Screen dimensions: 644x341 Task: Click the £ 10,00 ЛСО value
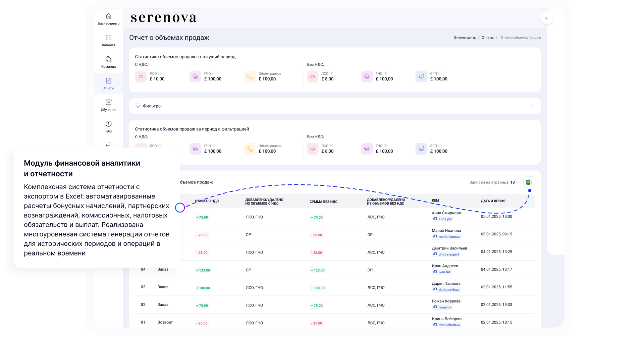point(157,79)
